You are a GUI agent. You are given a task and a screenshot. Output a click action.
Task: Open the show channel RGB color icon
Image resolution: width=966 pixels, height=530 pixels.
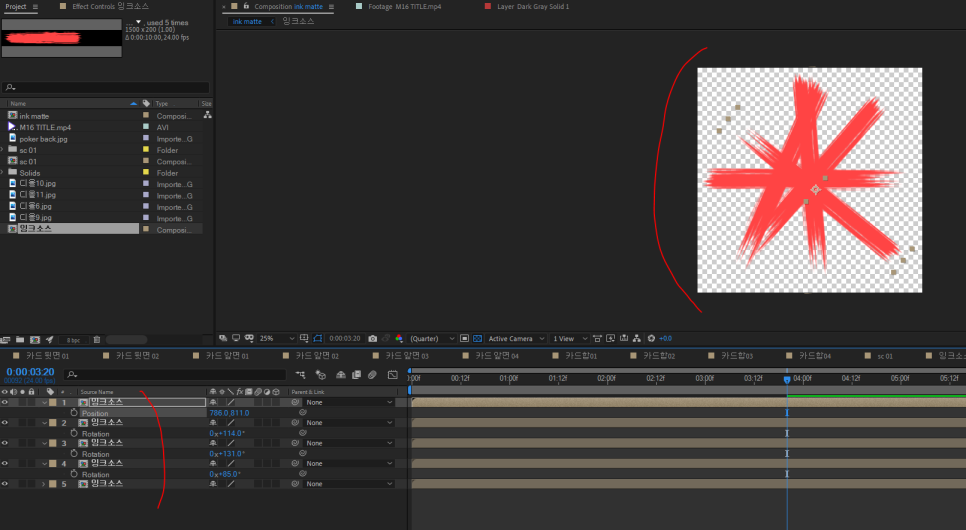[x=399, y=338]
